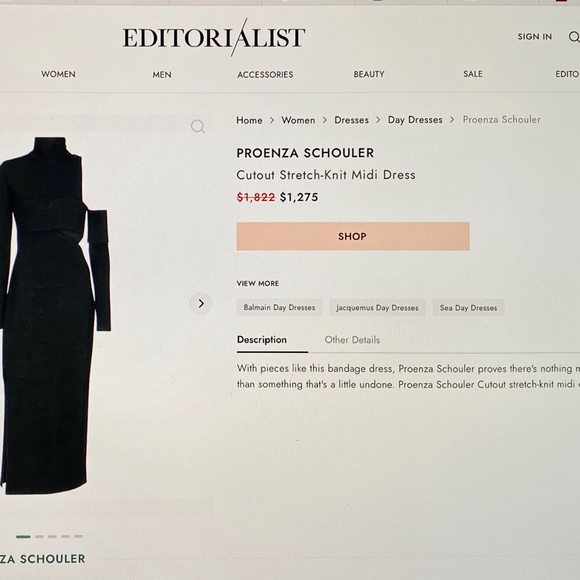
Task: Click Sign In link
Action: click(x=535, y=37)
